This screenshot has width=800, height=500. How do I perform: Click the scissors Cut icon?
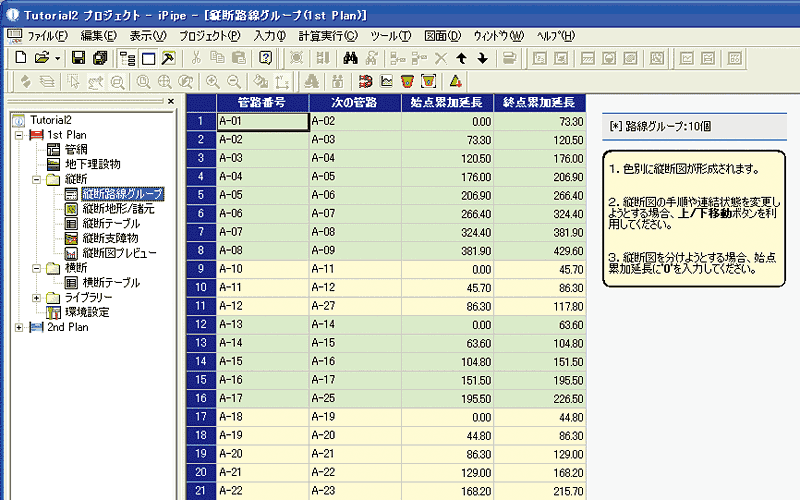(x=196, y=58)
